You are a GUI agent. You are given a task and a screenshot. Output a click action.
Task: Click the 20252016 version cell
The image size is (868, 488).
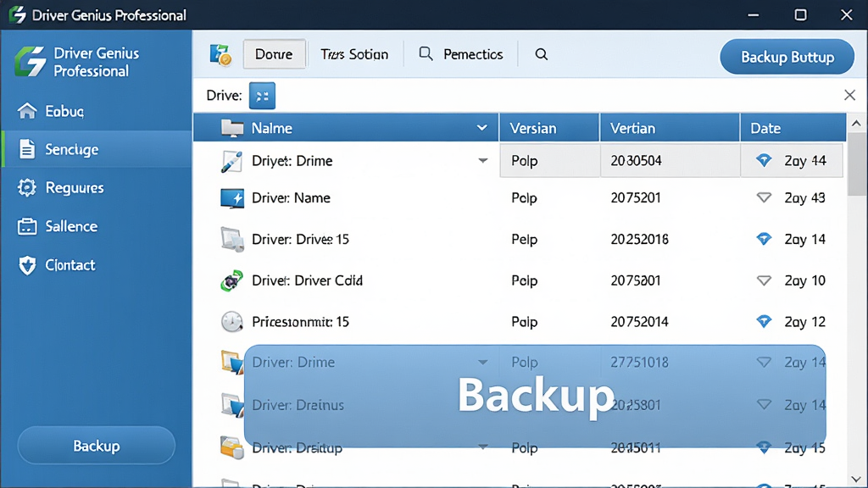639,239
